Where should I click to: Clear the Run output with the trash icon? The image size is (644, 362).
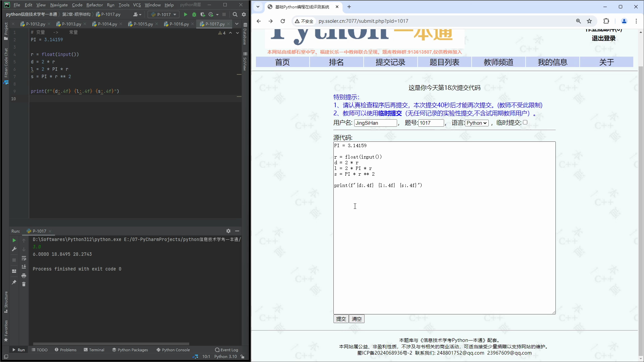pos(24,284)
